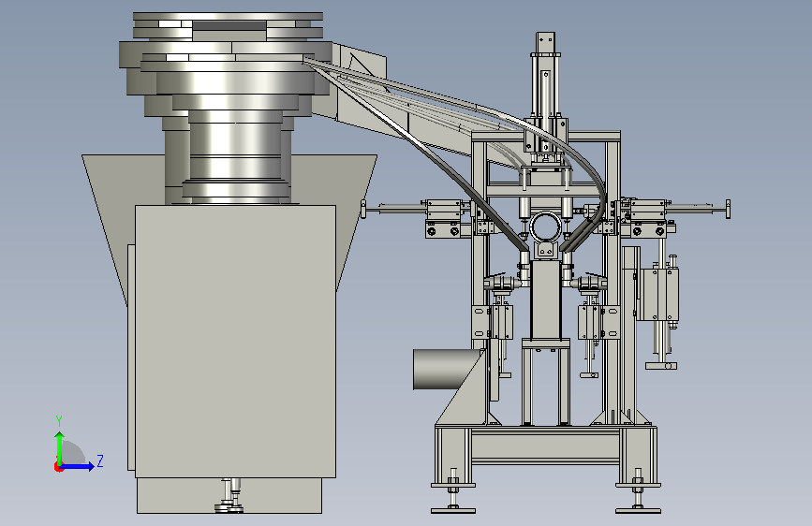
Task: Select the large cabinet front panel under the feeder
Action: point(235,342)
